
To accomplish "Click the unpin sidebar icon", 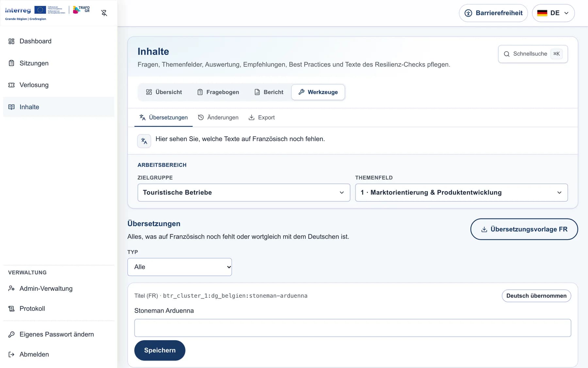I will click(104, 13).
